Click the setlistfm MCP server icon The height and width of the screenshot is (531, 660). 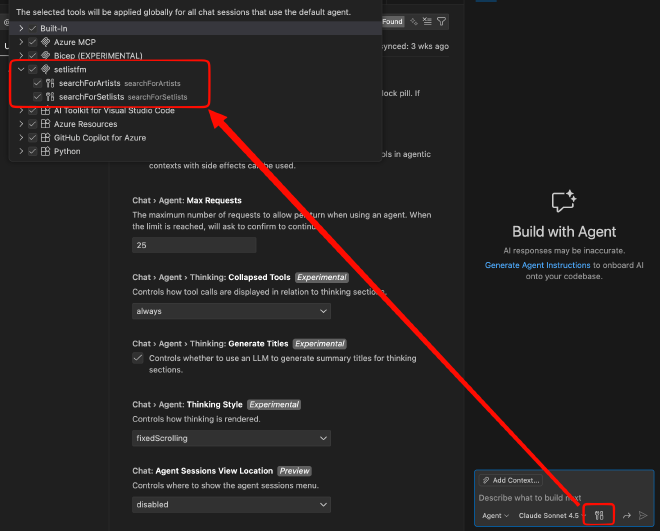[x=46, y=69]
